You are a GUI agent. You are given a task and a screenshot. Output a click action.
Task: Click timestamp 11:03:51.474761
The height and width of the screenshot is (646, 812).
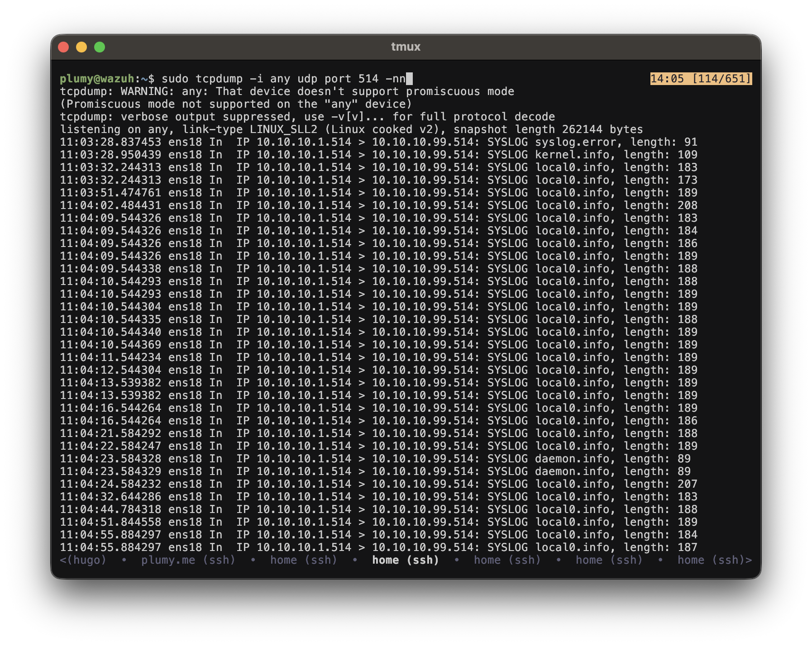tap(110, 193)
